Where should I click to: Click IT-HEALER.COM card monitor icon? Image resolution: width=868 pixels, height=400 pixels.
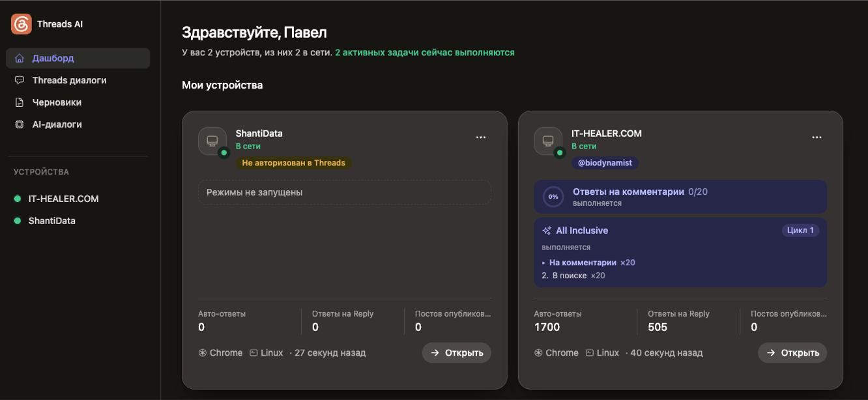(x=548, y=141)
